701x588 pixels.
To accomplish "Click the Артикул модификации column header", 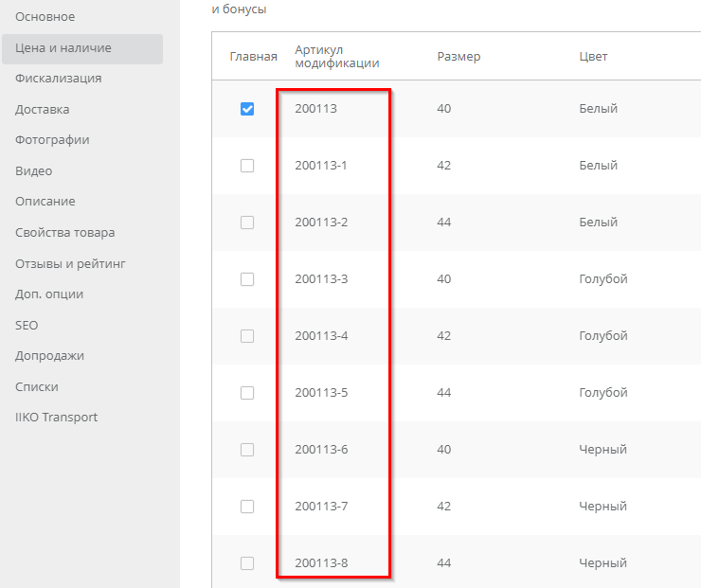I will click(x=337, y=57).
